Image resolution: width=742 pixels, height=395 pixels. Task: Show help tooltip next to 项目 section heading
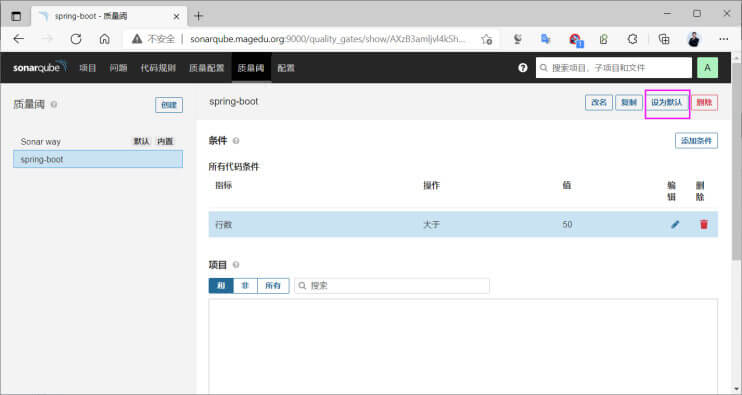coord(236,264)
